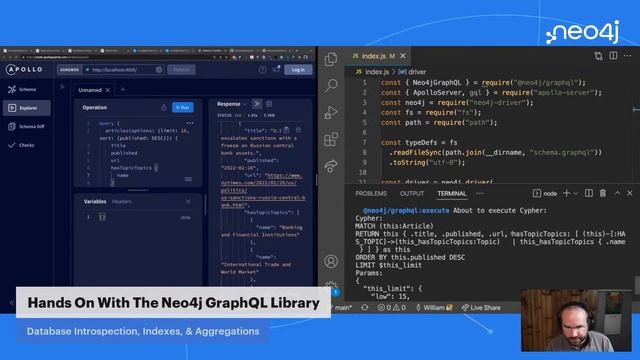
Task: Open nytimes URL link in response
Action: point(263,190)
